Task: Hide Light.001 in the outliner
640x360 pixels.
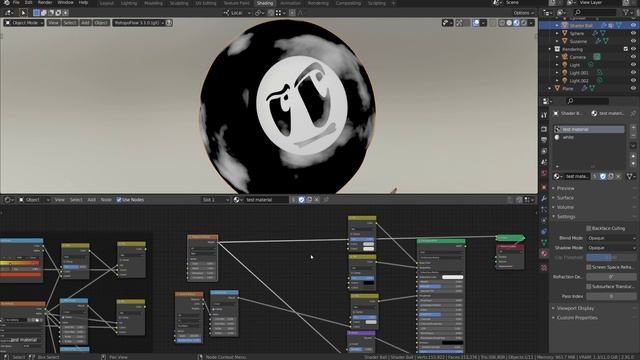Action: point(633,73)
